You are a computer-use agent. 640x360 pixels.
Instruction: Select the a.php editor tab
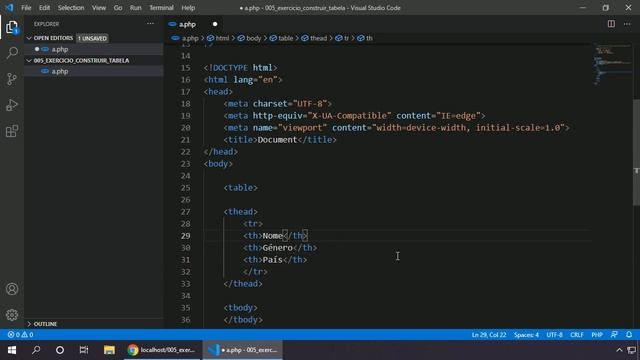[x=193, y=24]
